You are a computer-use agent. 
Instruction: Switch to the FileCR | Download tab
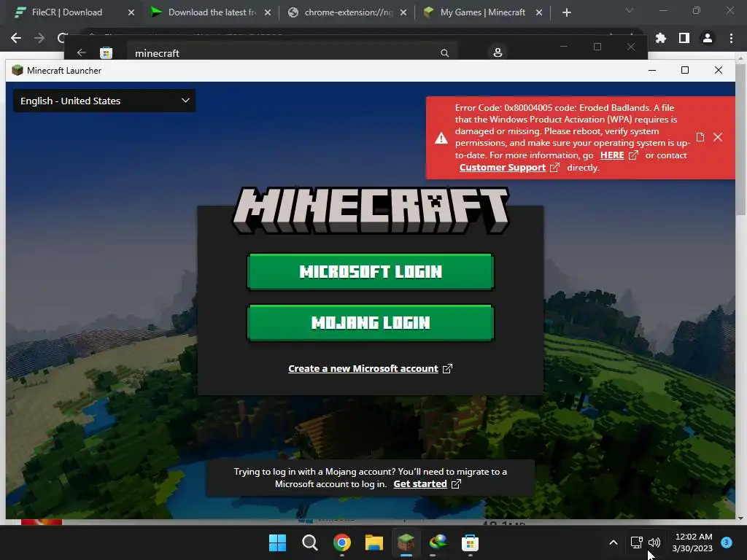66,12
